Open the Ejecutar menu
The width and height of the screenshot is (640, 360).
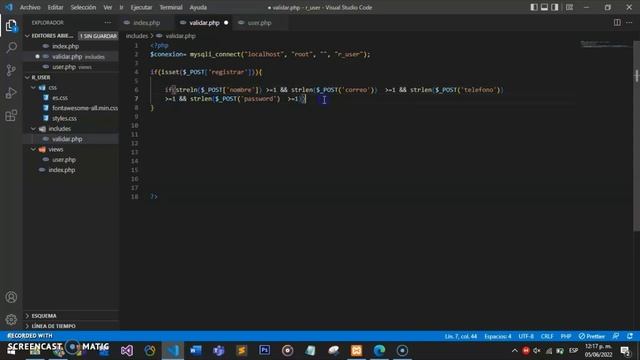tap(141, 7)
